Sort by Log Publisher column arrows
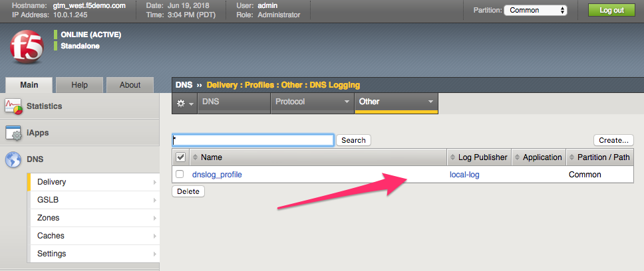Viewport: 644px width, 271px height. point(452,157)
